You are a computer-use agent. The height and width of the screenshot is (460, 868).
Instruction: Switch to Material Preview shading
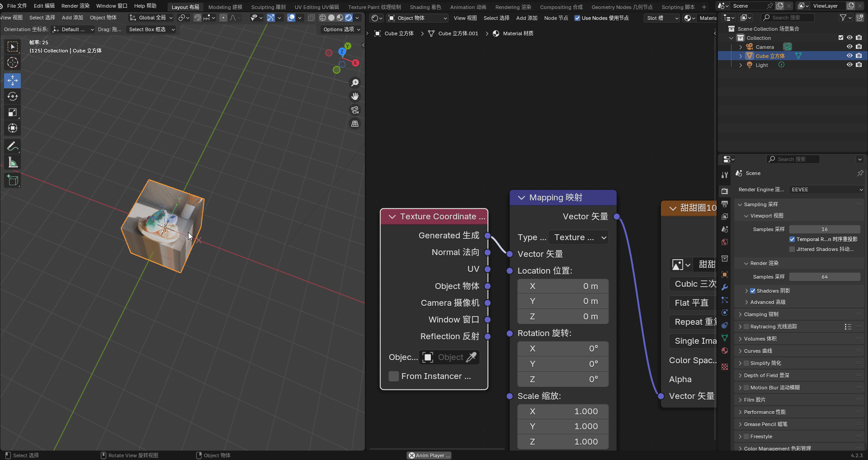(x=340, y=18)
